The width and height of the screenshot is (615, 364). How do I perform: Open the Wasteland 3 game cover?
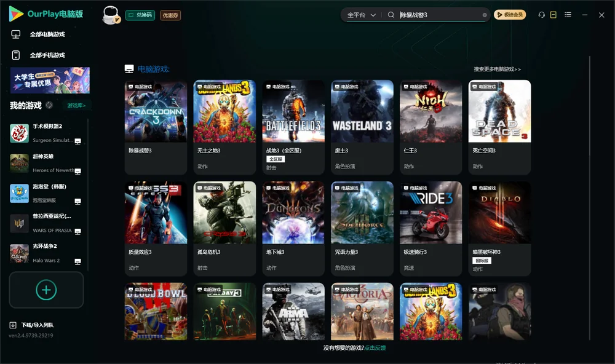(x=362, y=111)
